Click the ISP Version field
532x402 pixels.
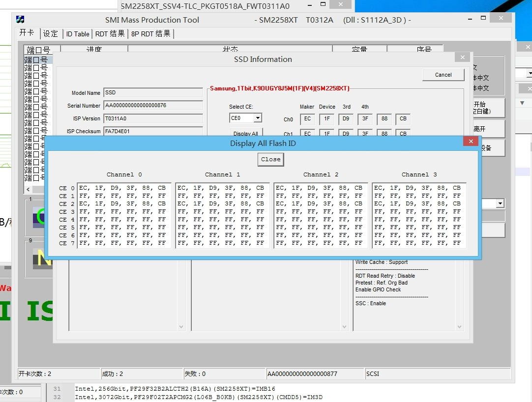click(x=152, y=118)
